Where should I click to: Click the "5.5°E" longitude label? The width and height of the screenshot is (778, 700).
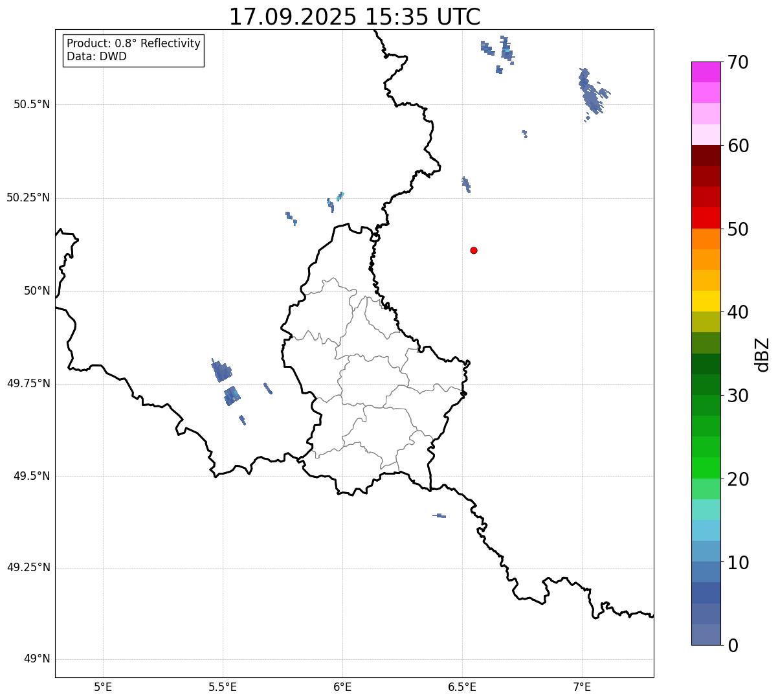(x=223, y=686)
